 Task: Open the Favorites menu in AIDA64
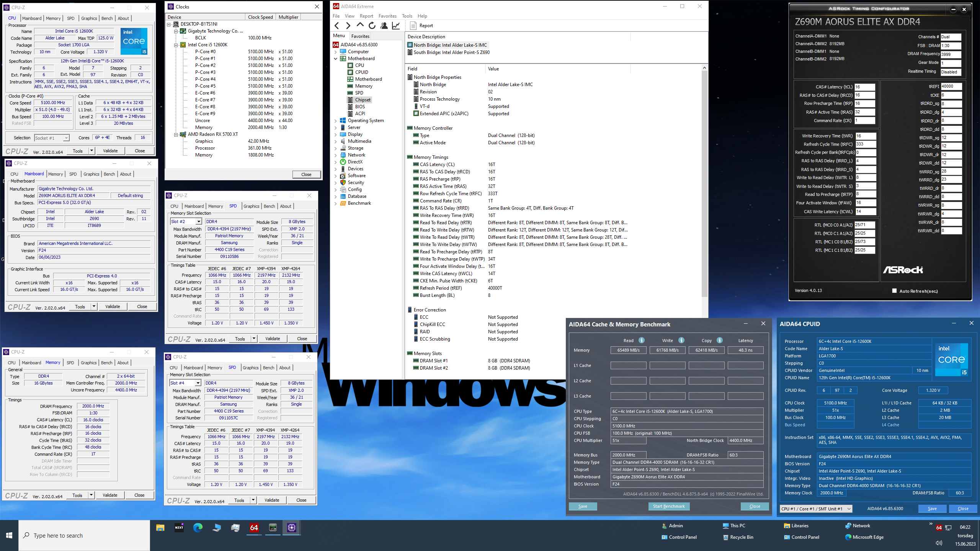[387, 16]
